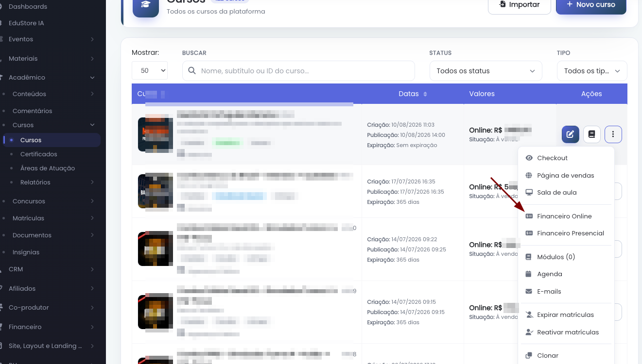Open Página de vendas menu entry
This screenshot has width=642, height=364.
pyautogui.click(x=566, y=176)
